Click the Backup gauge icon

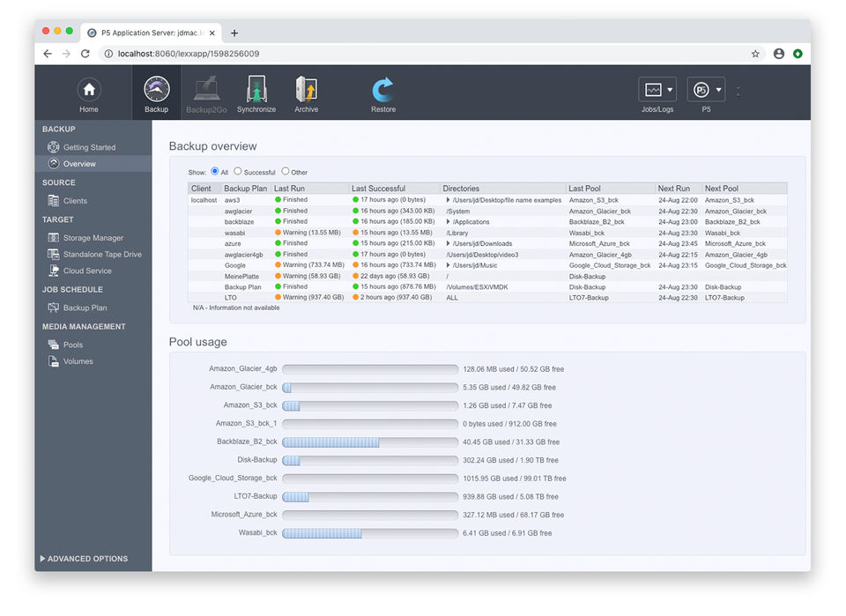click(x=156, y=90)
